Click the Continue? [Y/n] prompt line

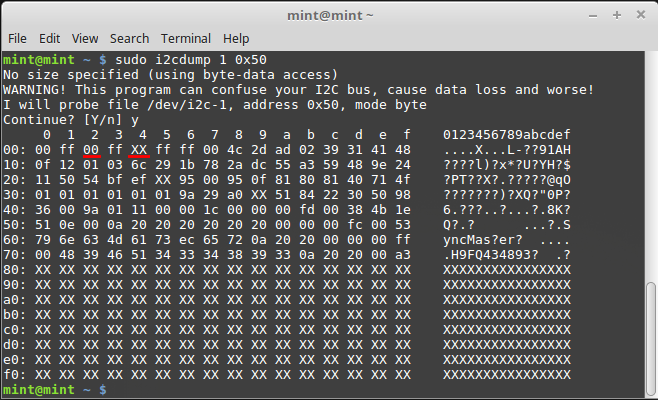pyautogui.click(x=71, y=120)
